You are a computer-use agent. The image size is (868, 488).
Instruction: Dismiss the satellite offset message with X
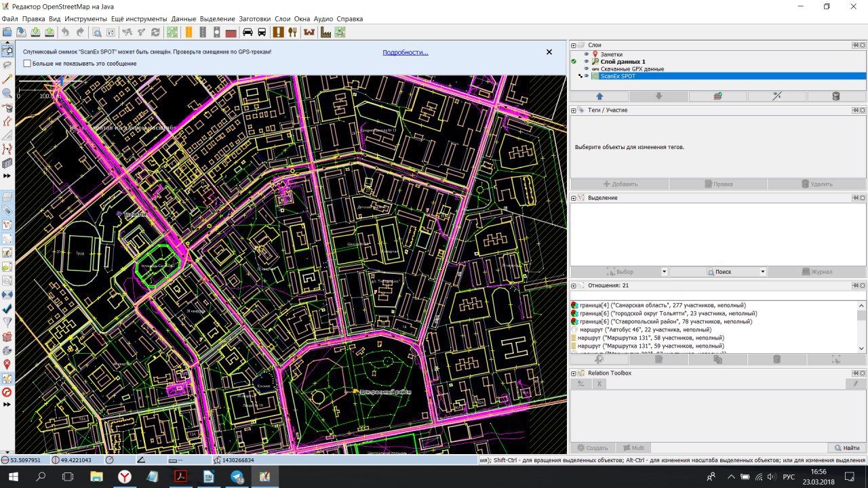pyautogui.click(x=549, y=52)
